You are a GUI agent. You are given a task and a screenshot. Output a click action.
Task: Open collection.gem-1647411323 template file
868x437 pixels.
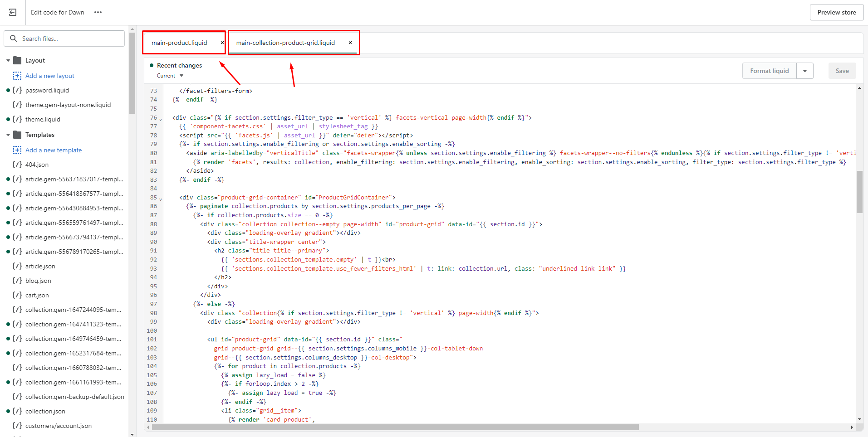(x=73, y=324)
